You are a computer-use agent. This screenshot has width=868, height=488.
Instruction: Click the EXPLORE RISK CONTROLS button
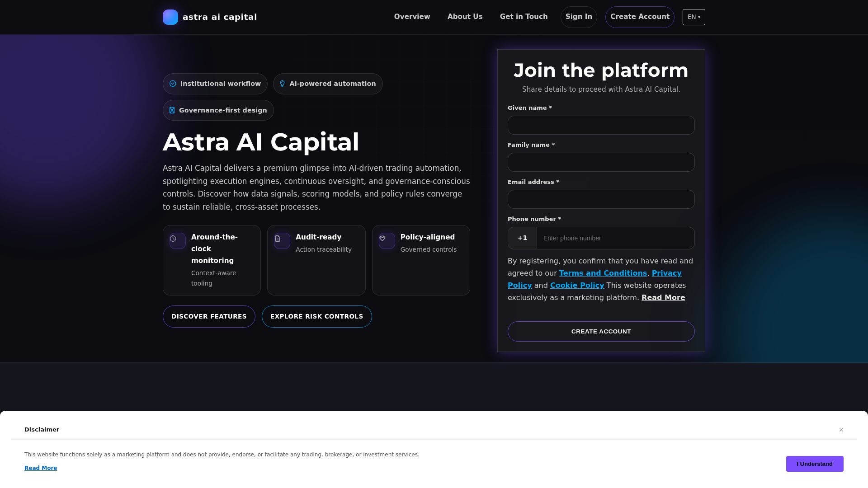(317, 316)
